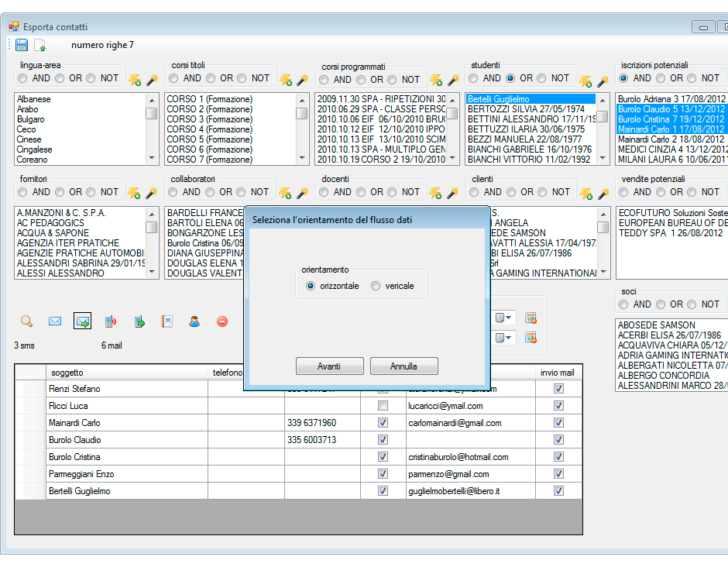The height and width of the screenshot is (567, 728).
Task: Toggle the empty checkbox next to Ricci Luca's email
Action: pos(383,406)
